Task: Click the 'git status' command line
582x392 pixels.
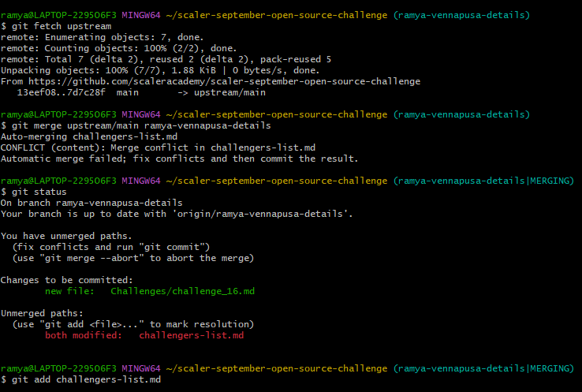Action: [x=34, y=192]
